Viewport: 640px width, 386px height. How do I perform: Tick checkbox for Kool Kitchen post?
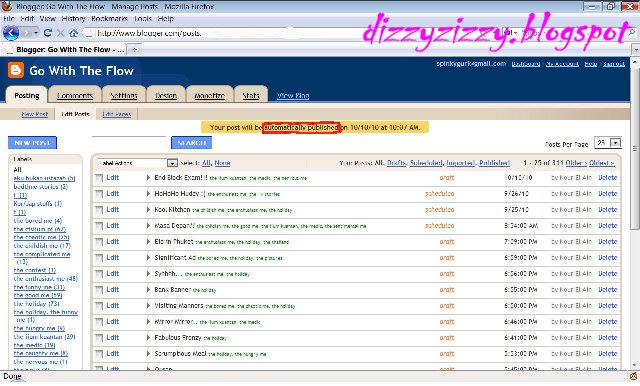[99, 210]
